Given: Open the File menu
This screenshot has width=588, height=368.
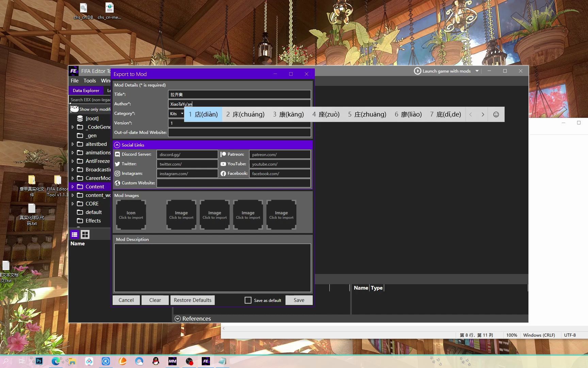Looking at the screenshot, I should coord(75,81).
